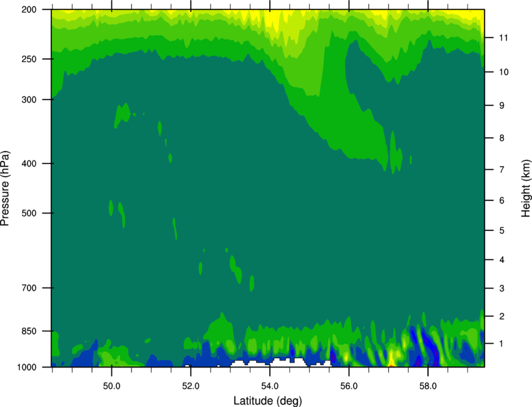Select the 250 pressure tick label
This screenshot has width=532, height=407.
pos(29,59)
